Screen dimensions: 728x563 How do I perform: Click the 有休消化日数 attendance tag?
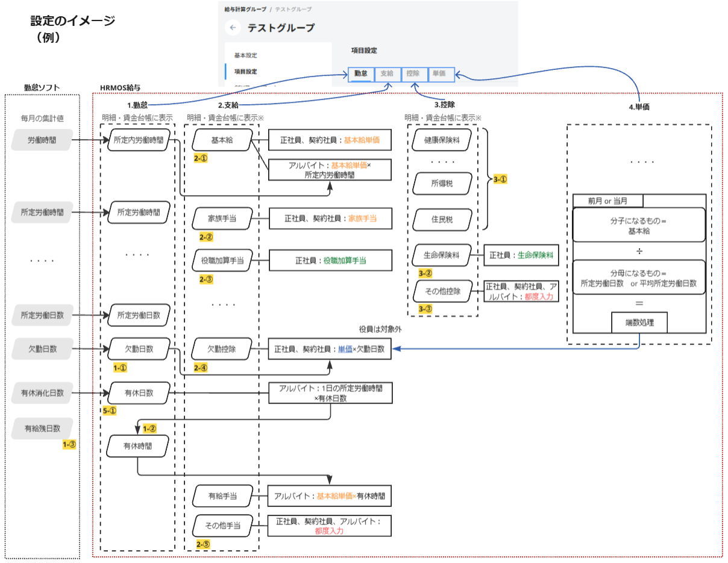42,394
